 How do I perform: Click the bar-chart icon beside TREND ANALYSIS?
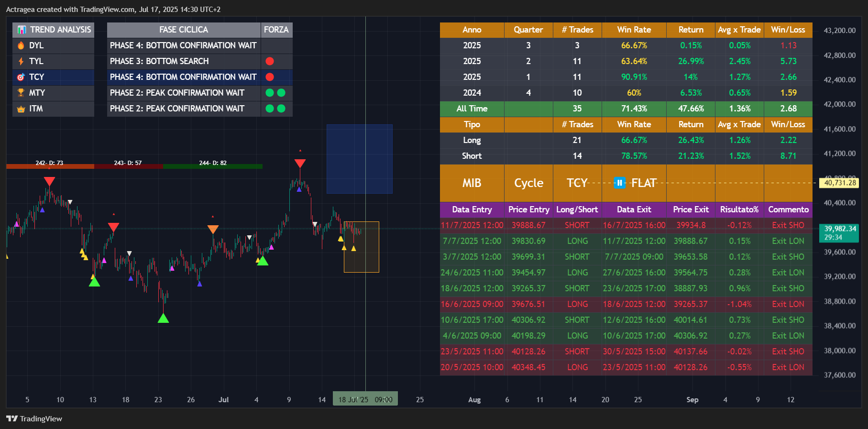coord(22,30)
